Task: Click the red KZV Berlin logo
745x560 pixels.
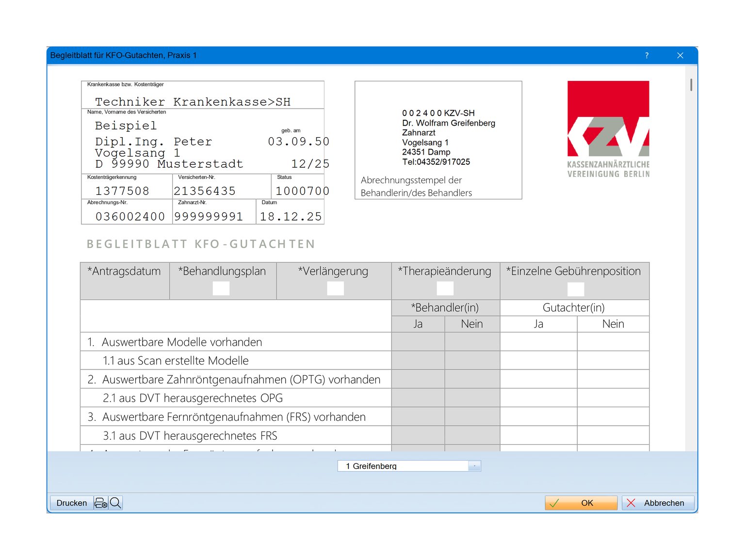Action: (608, 129)
